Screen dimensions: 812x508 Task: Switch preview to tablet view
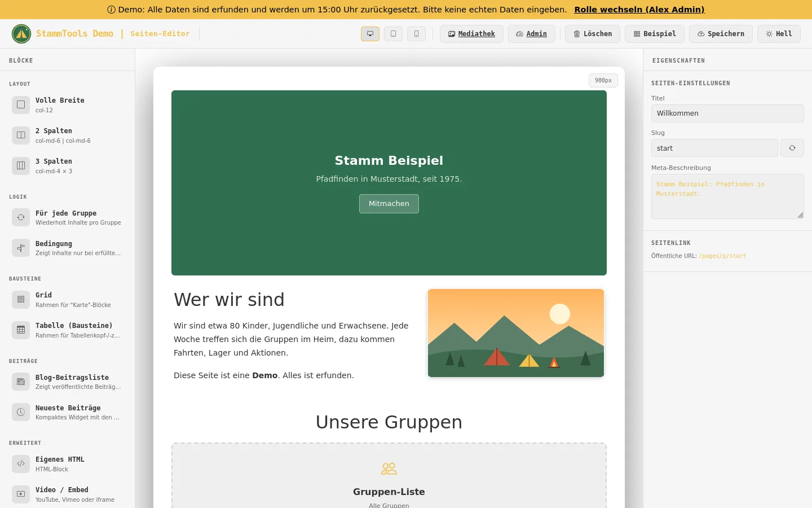click(x=393, y=34)
